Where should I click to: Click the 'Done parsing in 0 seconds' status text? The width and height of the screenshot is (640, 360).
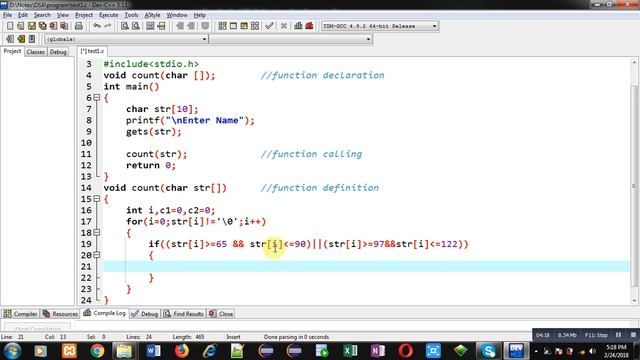(296, 337)
